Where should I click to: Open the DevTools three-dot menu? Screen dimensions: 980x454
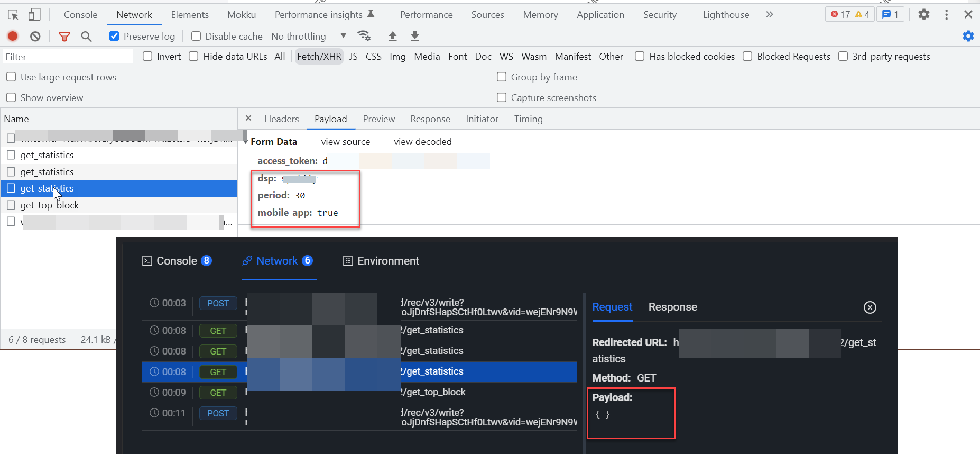946,14
